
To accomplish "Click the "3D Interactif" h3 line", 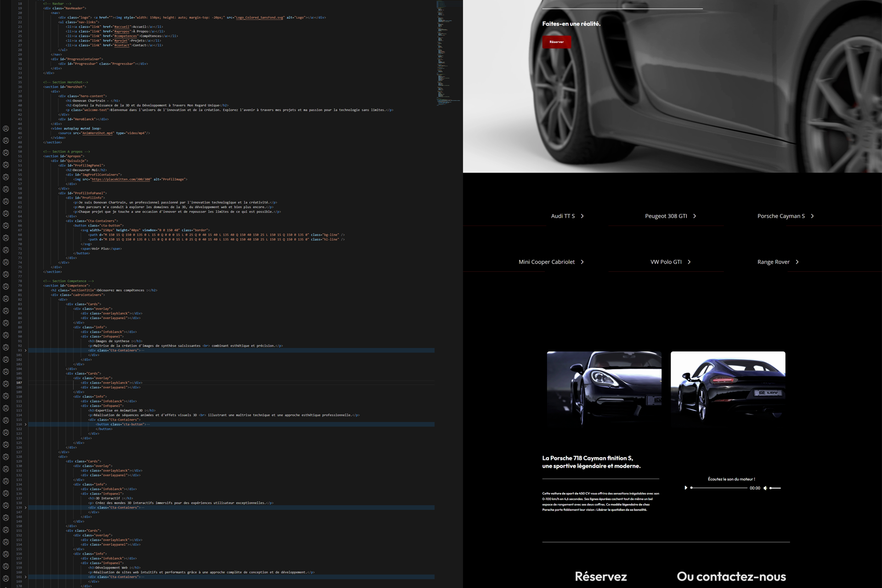I will 111,498.
